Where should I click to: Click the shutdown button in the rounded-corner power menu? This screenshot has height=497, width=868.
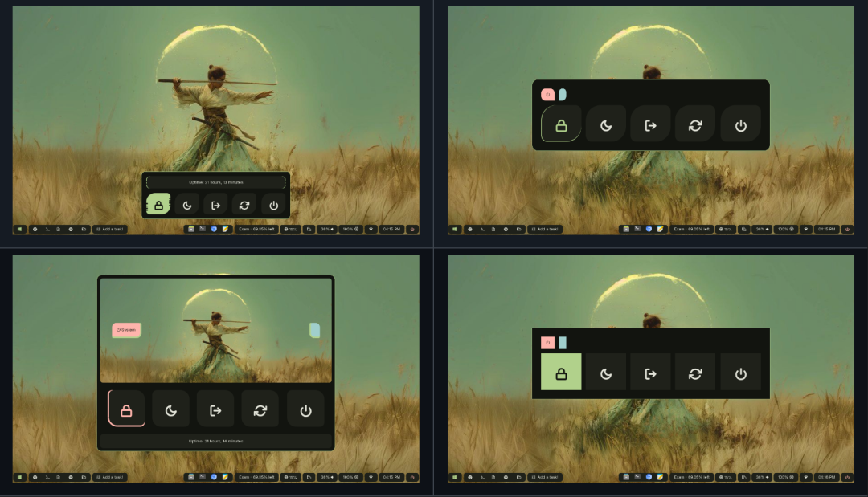[741, 124]
